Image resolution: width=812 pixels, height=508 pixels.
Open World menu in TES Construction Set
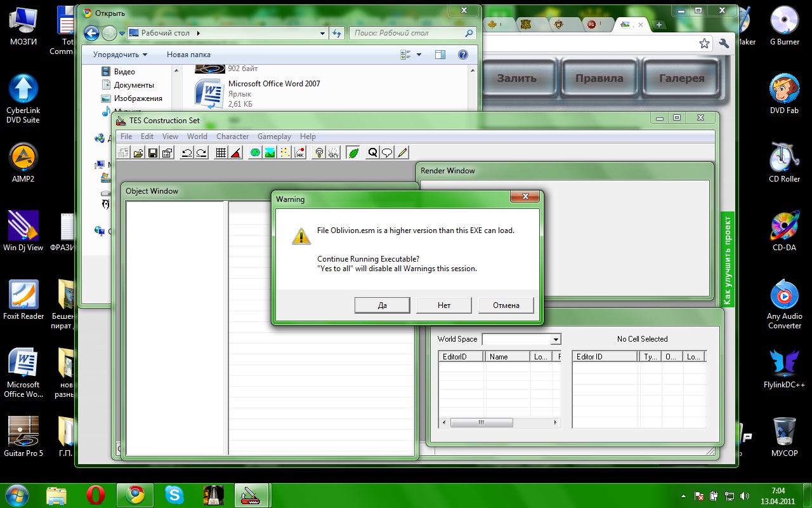point(197,137)
